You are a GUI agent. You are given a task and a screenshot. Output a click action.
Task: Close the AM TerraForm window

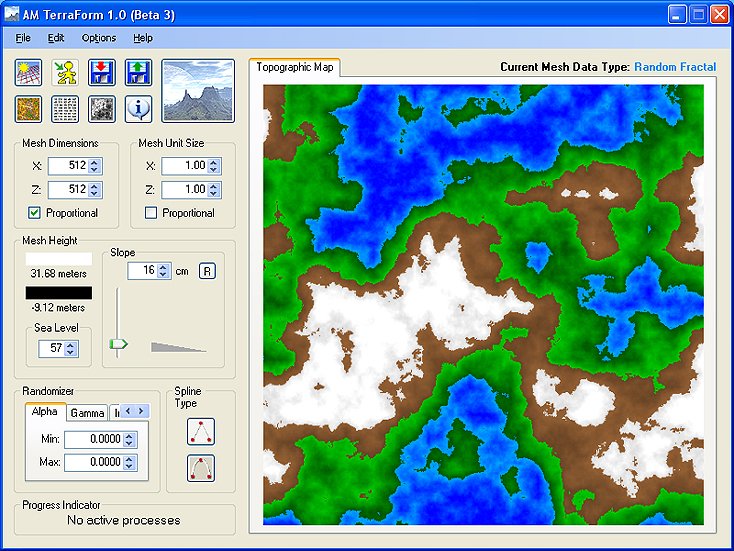720,15
